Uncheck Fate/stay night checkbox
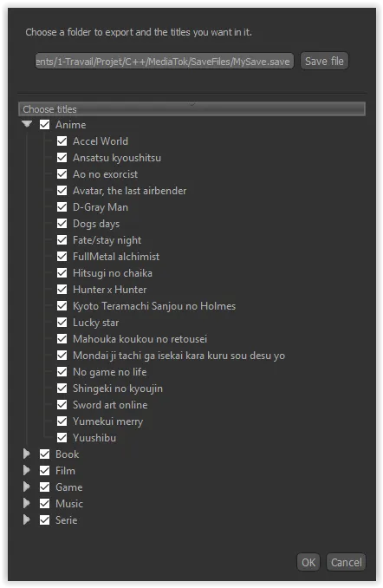This screenshot has width=383, height=588. coord(62,240)
